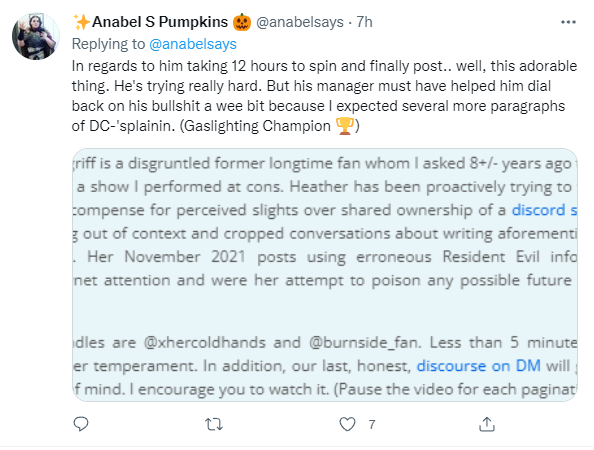Like the tweet with the heart icon
Screen dimensions: 594x450
pyautogui.click(x=347, y=424)
